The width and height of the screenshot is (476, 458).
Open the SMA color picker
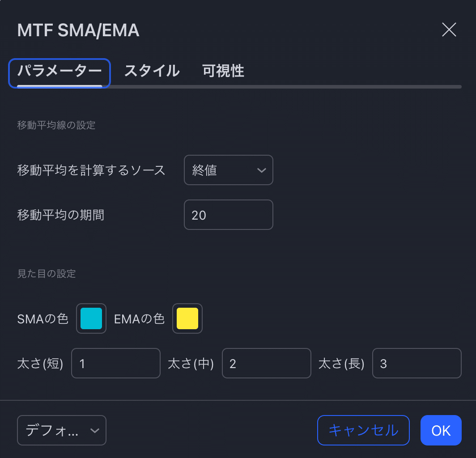tap(91, 318)
